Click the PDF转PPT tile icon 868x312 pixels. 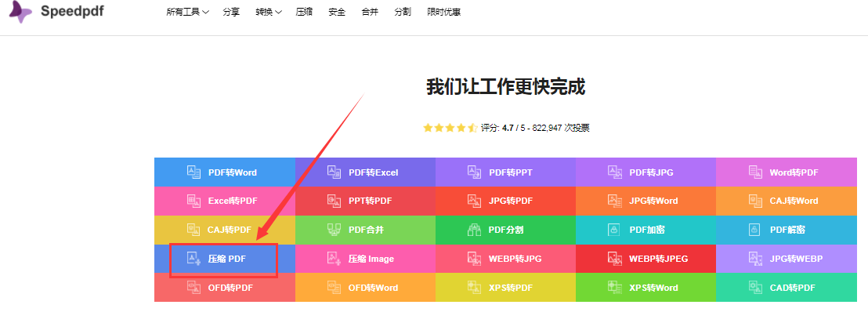click(x=475, y=172)
